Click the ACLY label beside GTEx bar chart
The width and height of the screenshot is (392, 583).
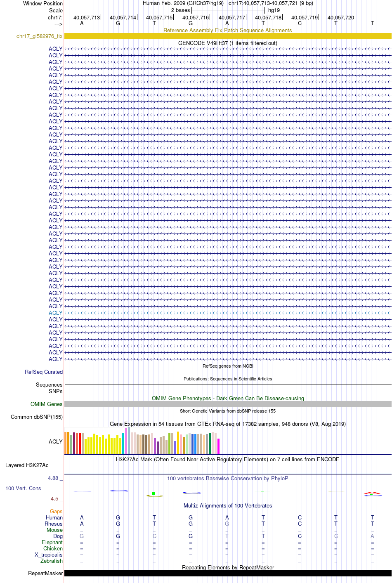pyautogui.click(x=56, y=441)
